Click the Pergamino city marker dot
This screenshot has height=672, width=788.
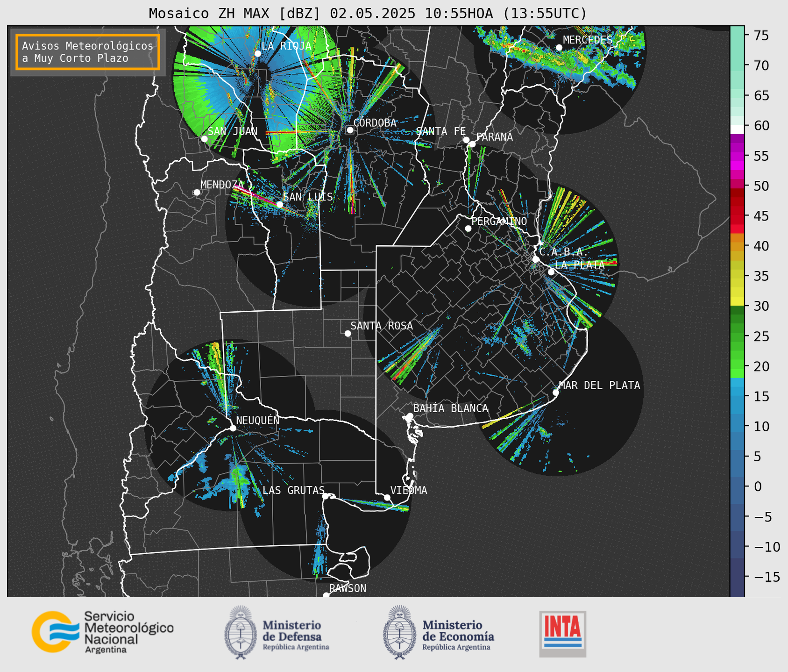(x=468, y=229)
